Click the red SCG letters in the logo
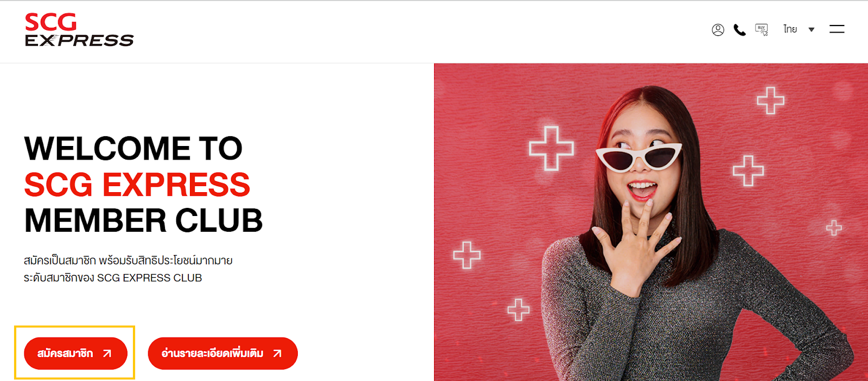 point(51,22)
